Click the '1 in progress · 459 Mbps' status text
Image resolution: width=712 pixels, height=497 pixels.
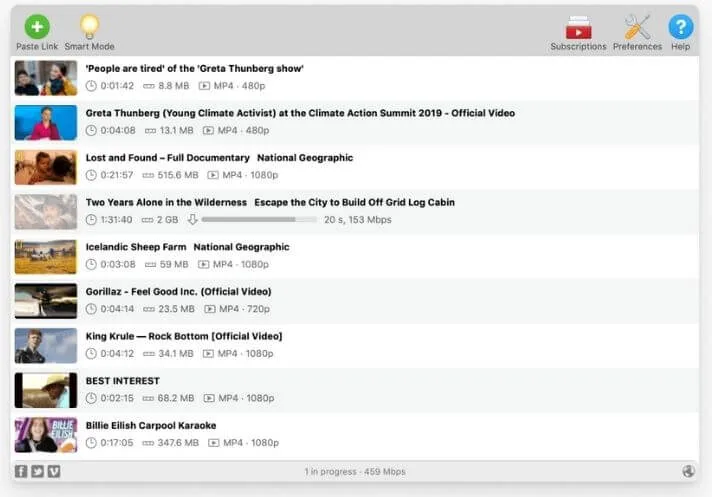tap(355, 472)
